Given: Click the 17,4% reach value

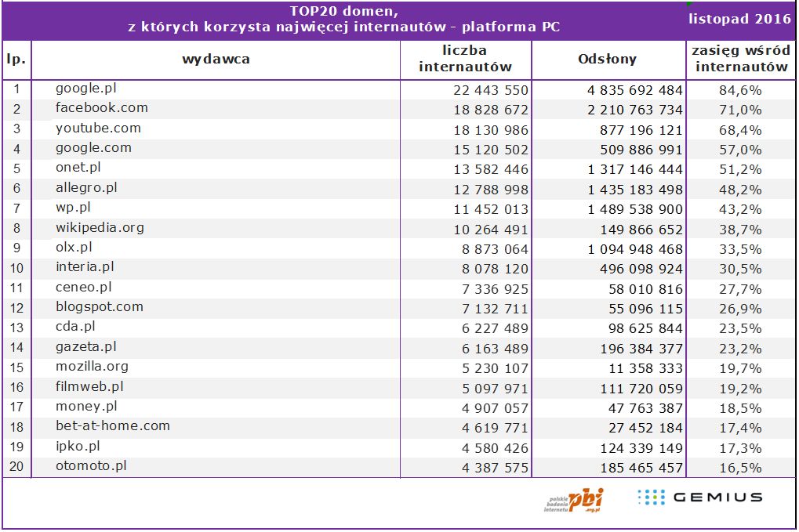Looking at the screenshot, I should click(x=740, y=428).
